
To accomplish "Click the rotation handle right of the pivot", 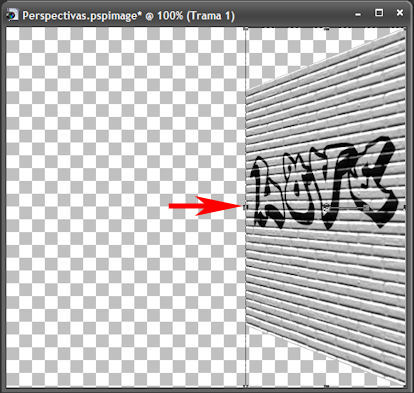I will click(x=366, y=207).
